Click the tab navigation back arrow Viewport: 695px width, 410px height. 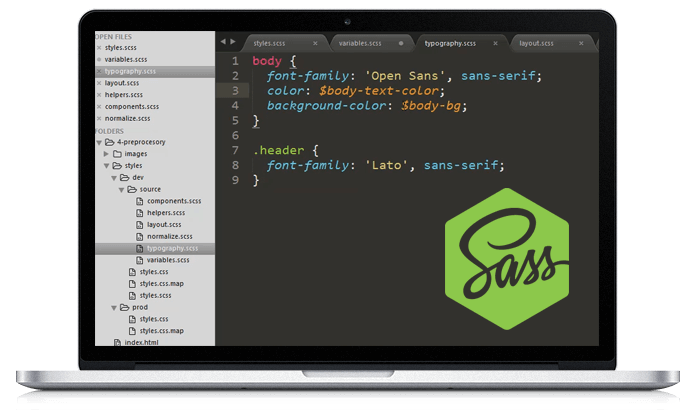pyautogui.click(x=223, y=43)
